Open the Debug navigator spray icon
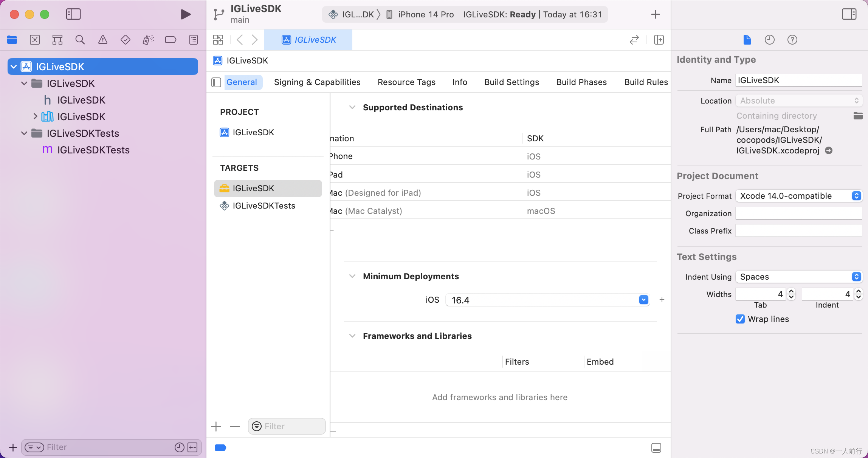Image resolution: width=868 pixels, height=458 pixels. 148,40
